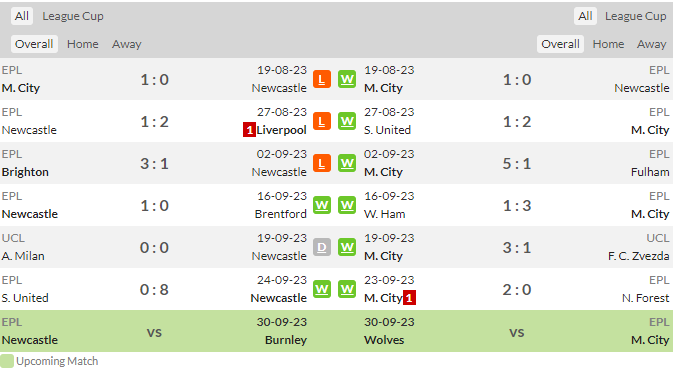Click the L badge for Brighton vs Newcastle

tap(322, 163)
